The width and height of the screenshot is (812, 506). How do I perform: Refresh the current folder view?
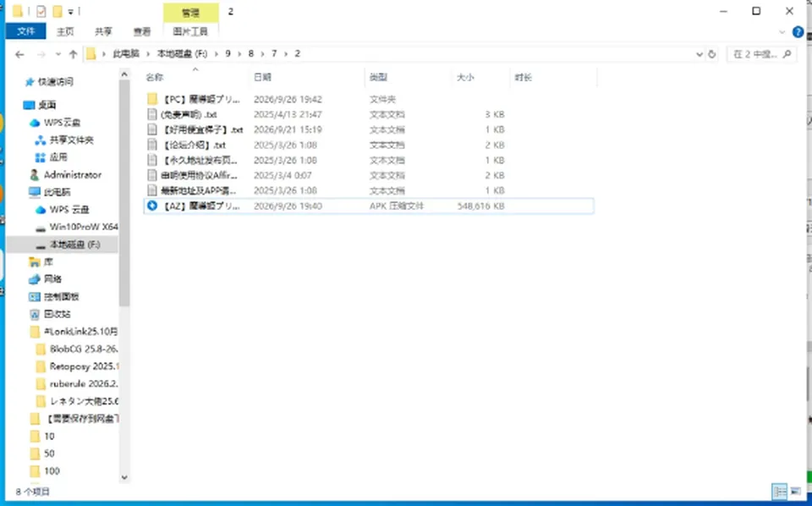pos(712,54)
